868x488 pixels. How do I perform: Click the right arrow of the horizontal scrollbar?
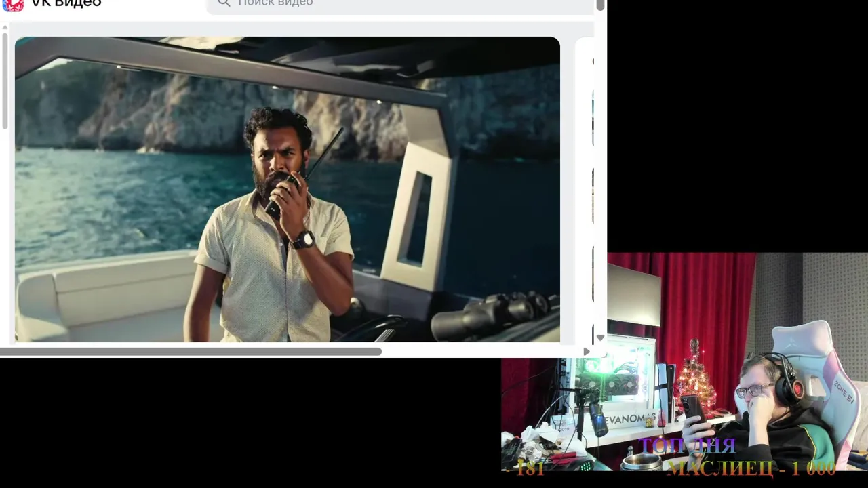[x=587, y=351]
